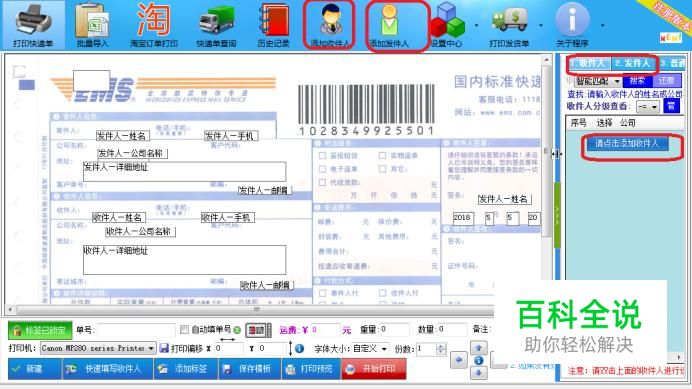
Task: Click nudge-left arrow button
Action: (459, 360)
